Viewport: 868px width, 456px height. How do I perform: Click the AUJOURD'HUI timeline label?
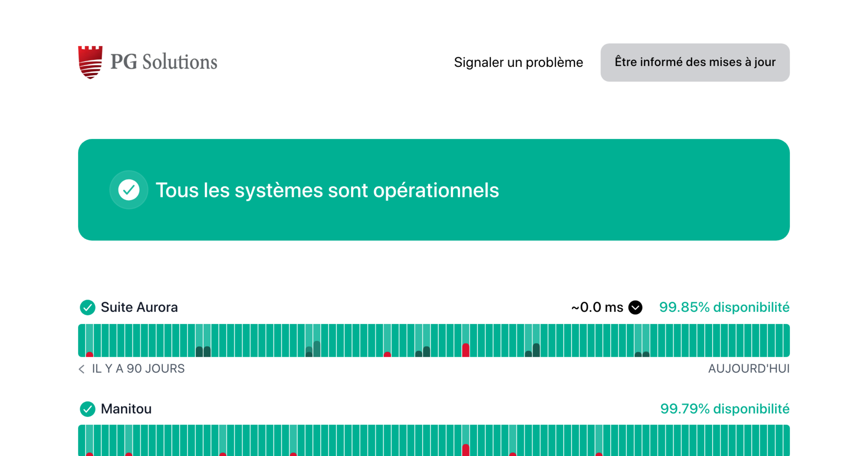749,369
